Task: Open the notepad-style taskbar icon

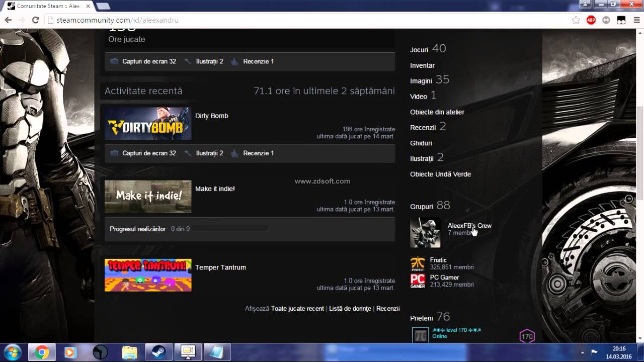Action: (x=217, y=352)
